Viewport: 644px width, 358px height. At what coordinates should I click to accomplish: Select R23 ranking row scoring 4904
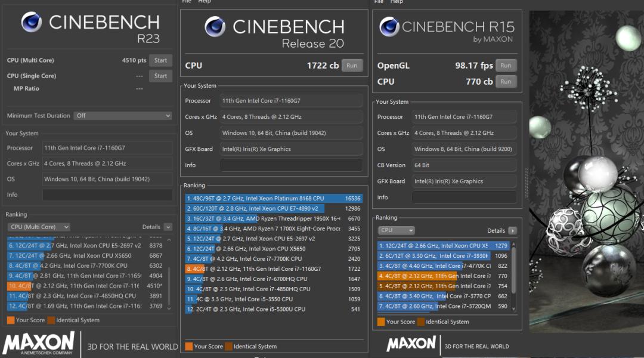click(x=85, y=276)
